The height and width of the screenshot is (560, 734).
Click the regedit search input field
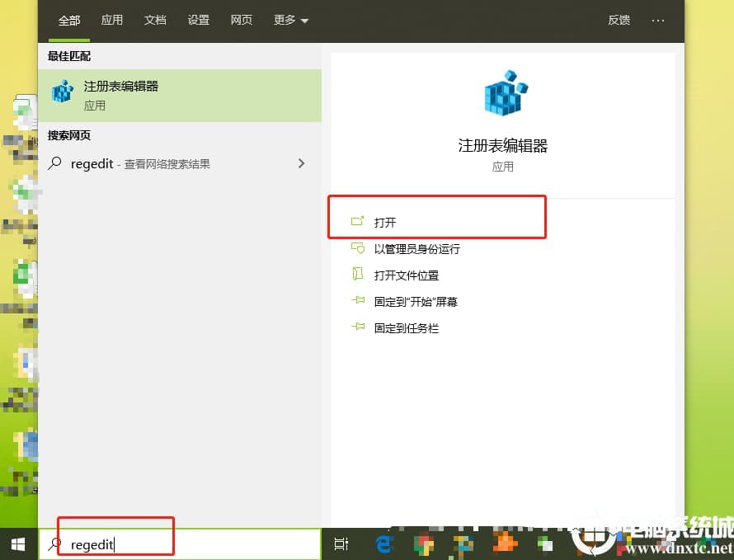tap(180, 544)
